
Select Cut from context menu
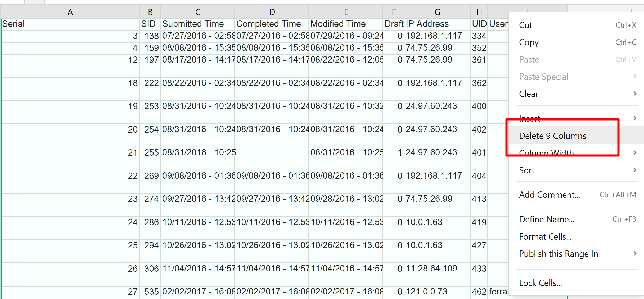click(x=525, y=25)
